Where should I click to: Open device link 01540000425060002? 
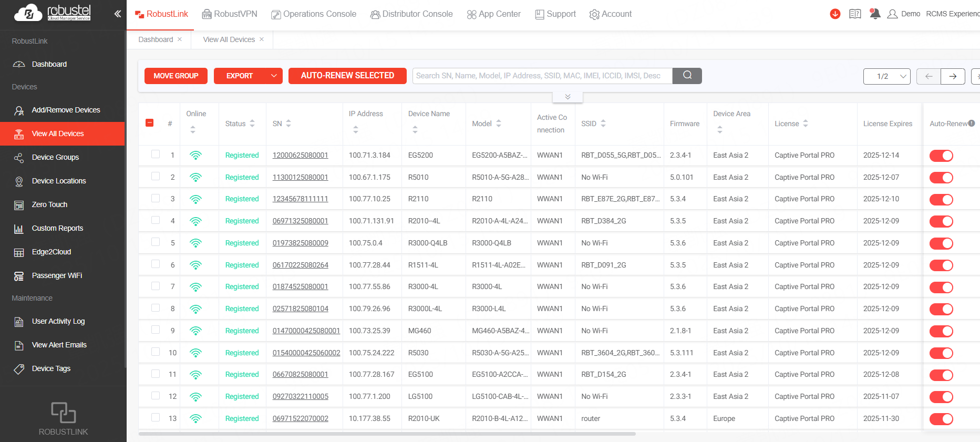tap(306, 353)
